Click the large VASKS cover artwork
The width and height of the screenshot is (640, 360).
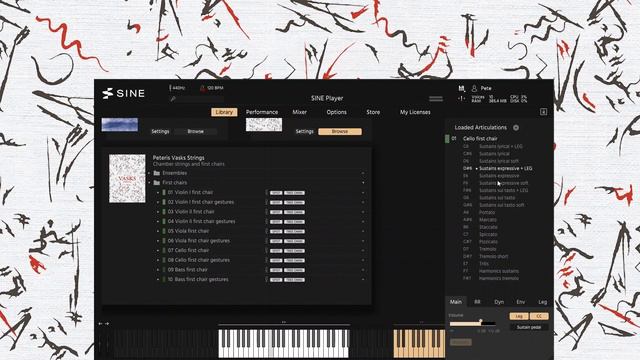pyautogui.click(x=127, y=178)
